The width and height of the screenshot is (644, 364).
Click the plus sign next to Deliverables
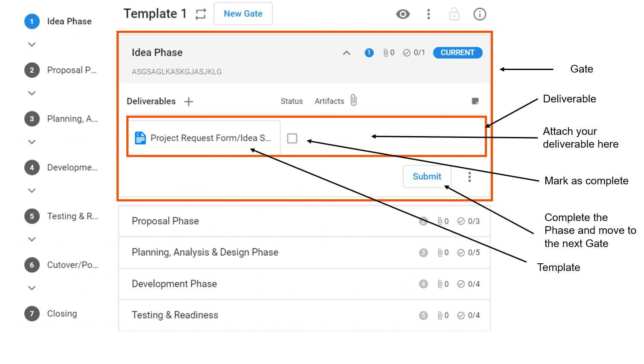(x=188, y=102)
